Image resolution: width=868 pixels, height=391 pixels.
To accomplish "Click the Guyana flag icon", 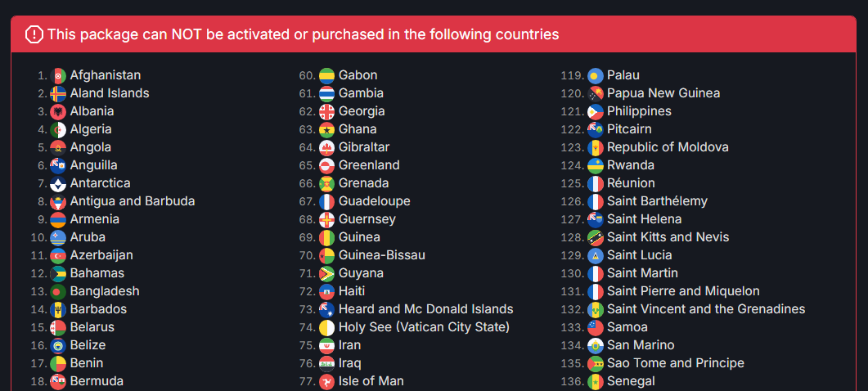I will pyautogui.click(x=326, y=273).
